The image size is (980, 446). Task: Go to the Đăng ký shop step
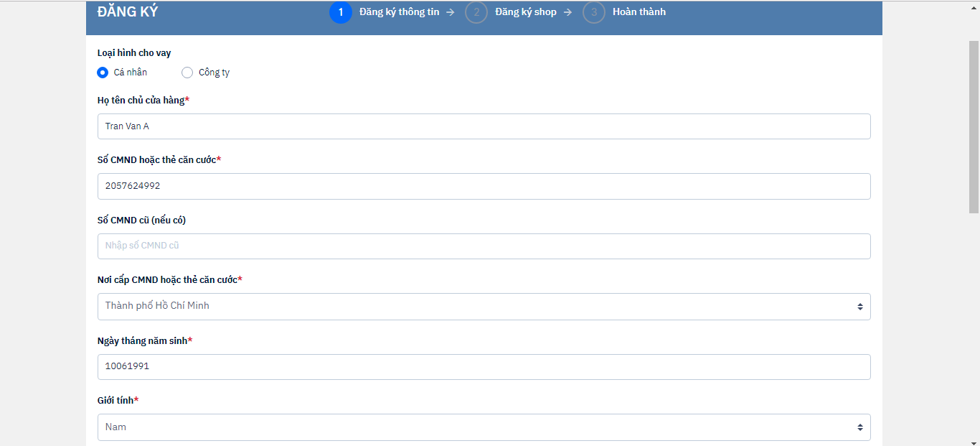(526, 12)
